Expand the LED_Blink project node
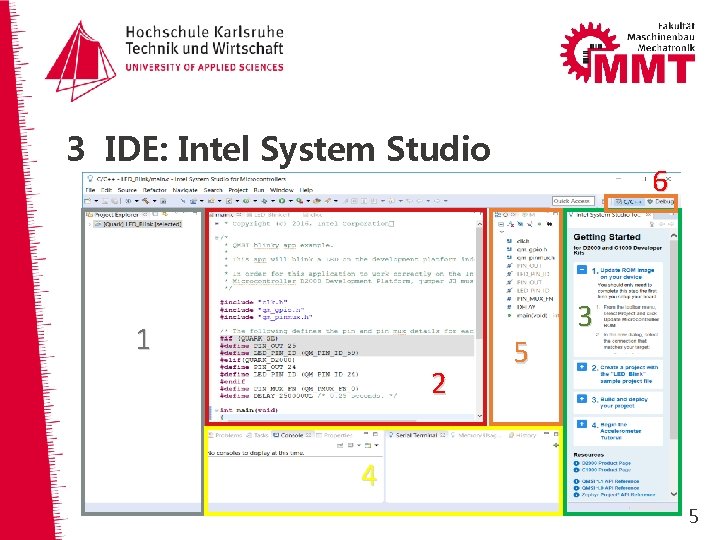 click(x=89, y=224)
